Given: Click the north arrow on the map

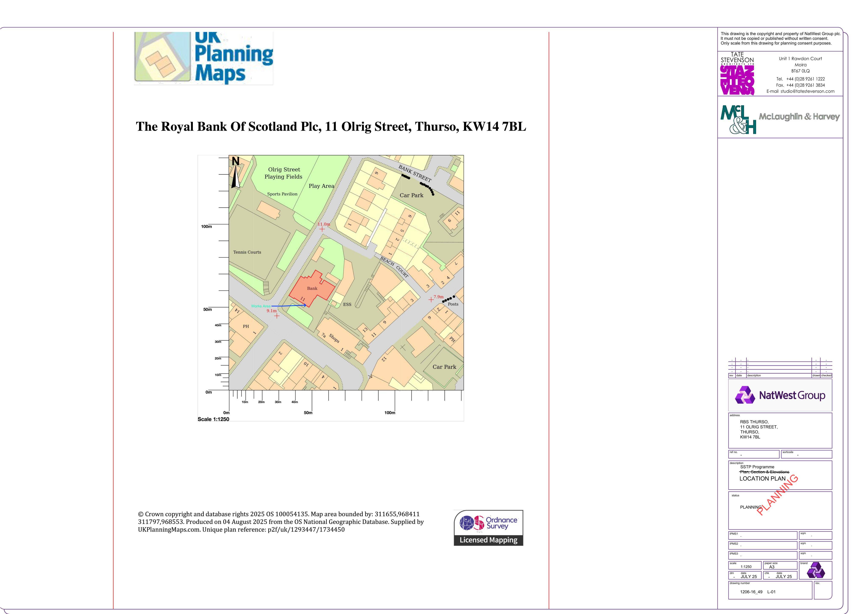Looking at the screenshot, I should [x=236, y=173].
